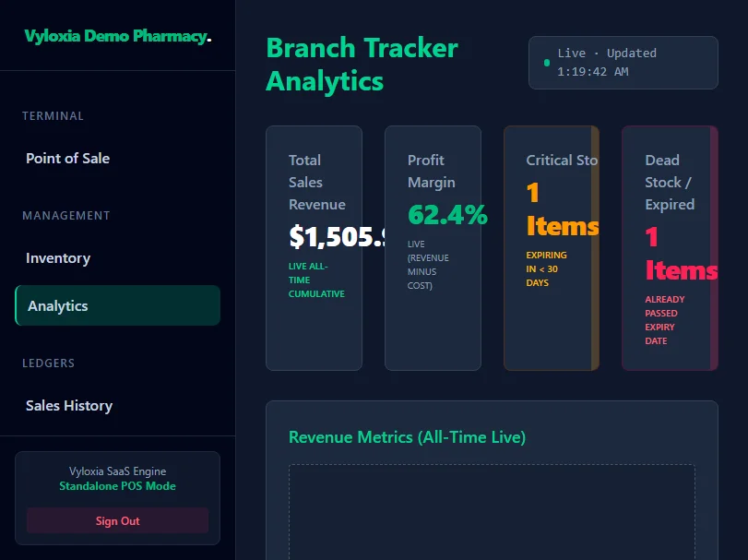Select the Profit Margin card
This screenshot has height=560, width=748.
point(433,248)
